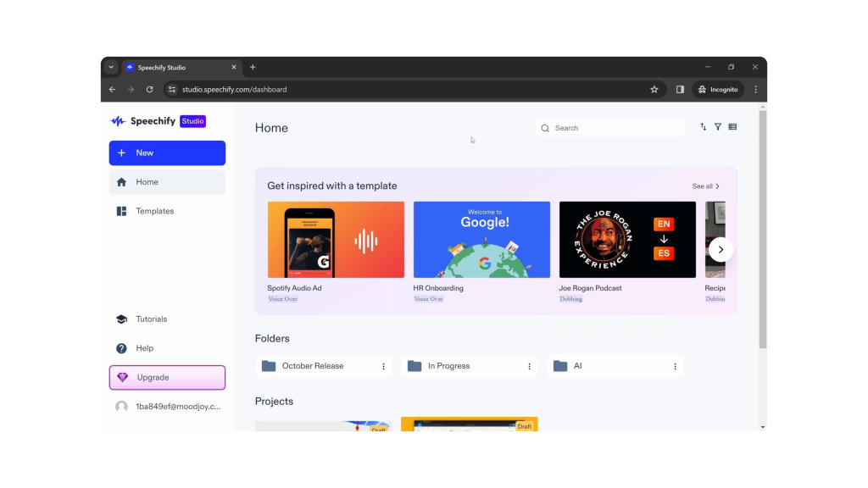Bookmark the page with the star icon
This screenshot has height=488, width=868.
654,89
